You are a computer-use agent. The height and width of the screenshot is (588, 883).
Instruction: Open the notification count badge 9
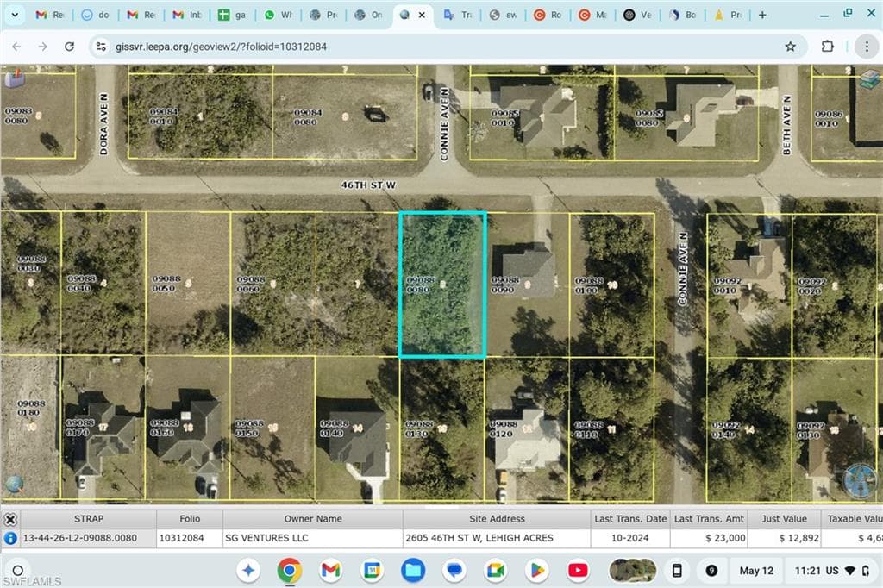point(711,571)
